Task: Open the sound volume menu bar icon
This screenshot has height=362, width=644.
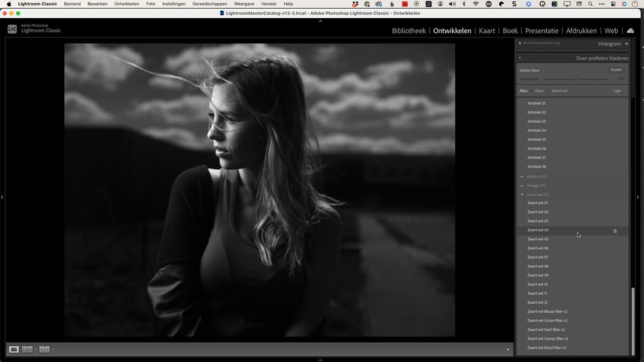Action: [x=452, y=4]
